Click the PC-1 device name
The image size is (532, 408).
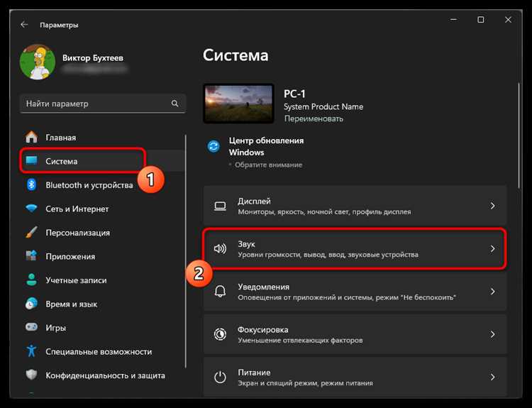click(294, 94)
